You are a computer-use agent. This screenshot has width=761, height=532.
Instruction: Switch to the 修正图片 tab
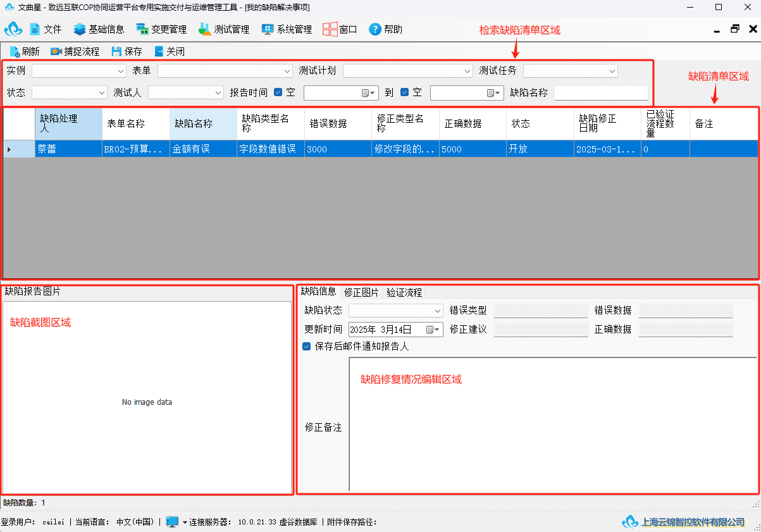click(x=361, y=292)
